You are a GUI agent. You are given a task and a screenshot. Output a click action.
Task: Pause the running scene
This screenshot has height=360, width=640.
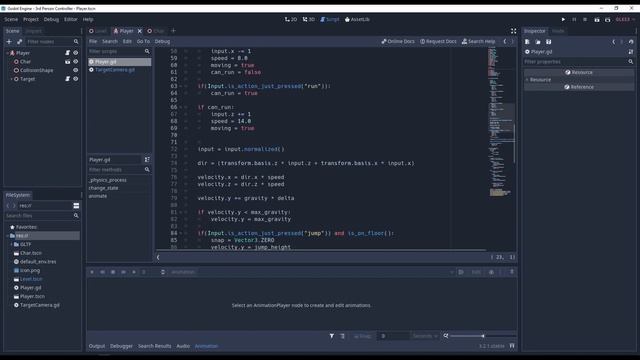point(574,20)
